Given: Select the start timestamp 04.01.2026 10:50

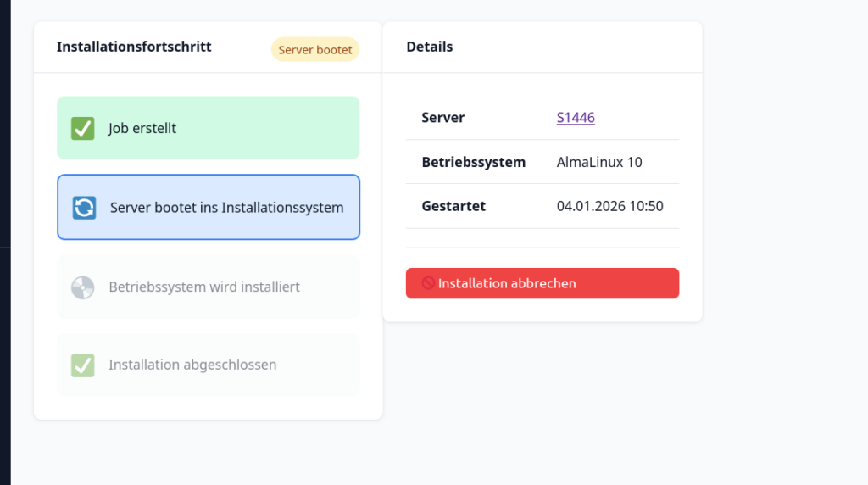Looking at the screenshot, I should coord(609,206).
